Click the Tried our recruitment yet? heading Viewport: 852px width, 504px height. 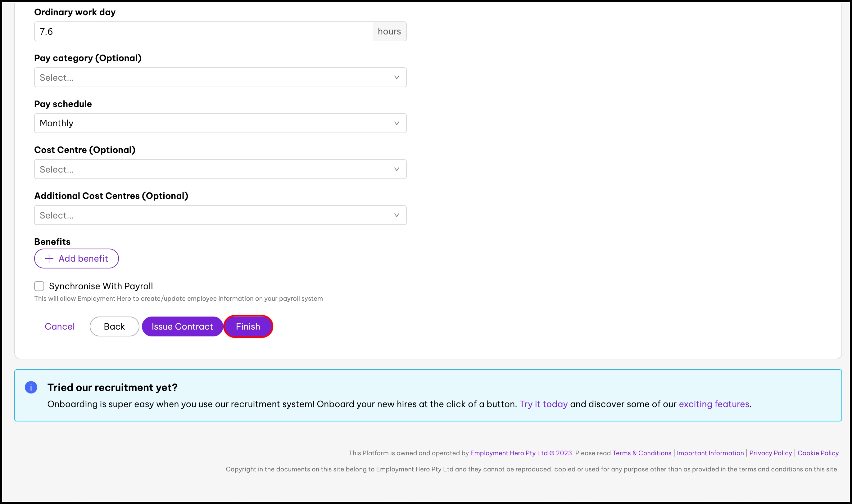click(112, 388)
